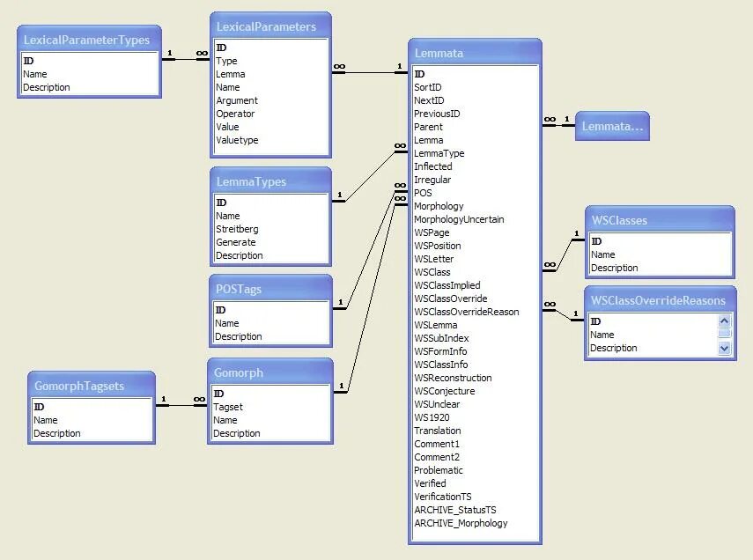This screenshot has width=753, height=560.
Task: Click the ID field in Gomorph
Action: [270, 394]
